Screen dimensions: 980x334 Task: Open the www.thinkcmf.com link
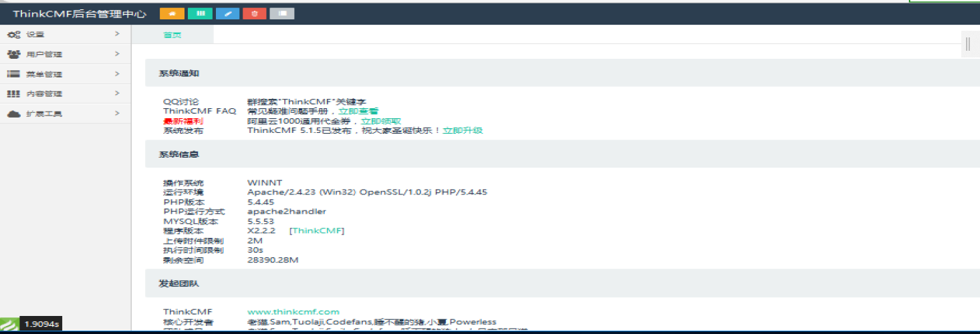(293, 311)
